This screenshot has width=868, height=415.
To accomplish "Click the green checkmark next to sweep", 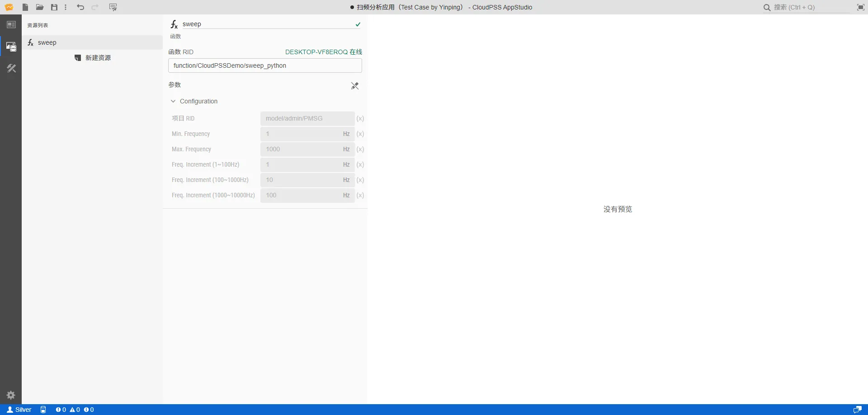I will (x=358, y=24).
